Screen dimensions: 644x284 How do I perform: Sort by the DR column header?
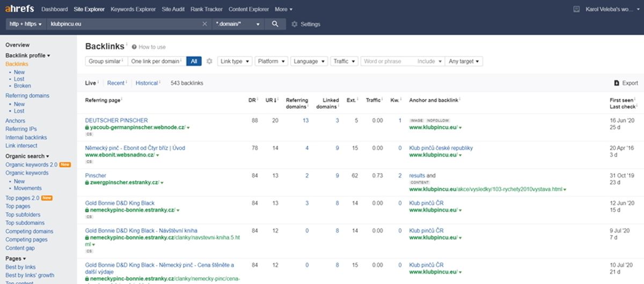point(253,100)
